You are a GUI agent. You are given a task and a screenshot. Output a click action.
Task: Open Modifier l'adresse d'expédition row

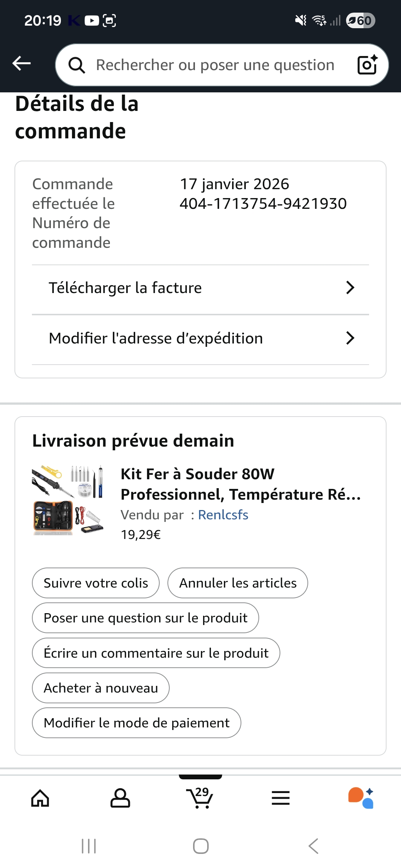point(156,339)
